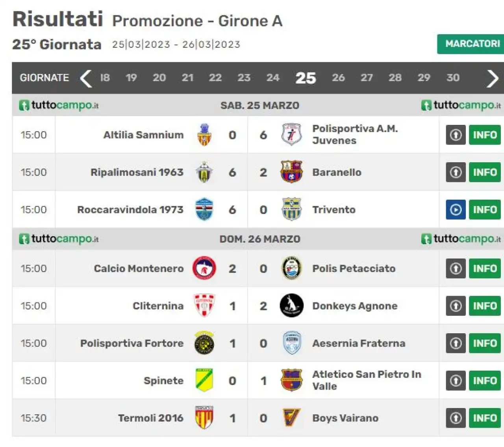Screen dimensions: 504x447
Task: Open INFO for Cliternina vs Donkeys Agnone
Action: click(485, 306)
